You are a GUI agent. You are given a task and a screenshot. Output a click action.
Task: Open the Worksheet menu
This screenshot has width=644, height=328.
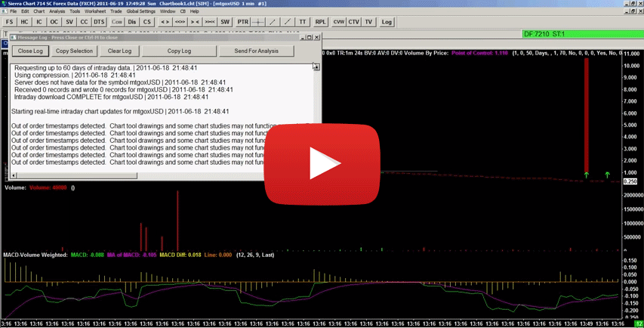click(x=95, y=11)
